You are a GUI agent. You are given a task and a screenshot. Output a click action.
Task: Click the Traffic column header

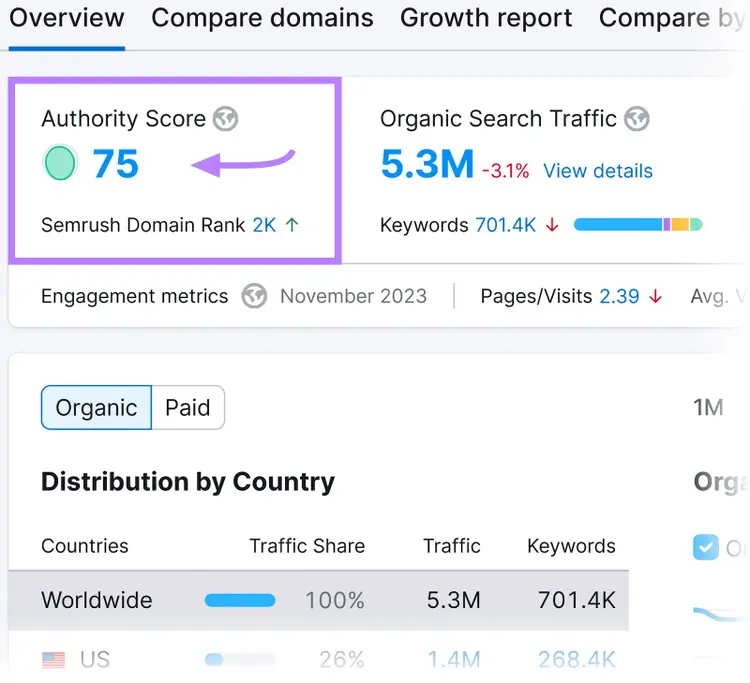452,546
